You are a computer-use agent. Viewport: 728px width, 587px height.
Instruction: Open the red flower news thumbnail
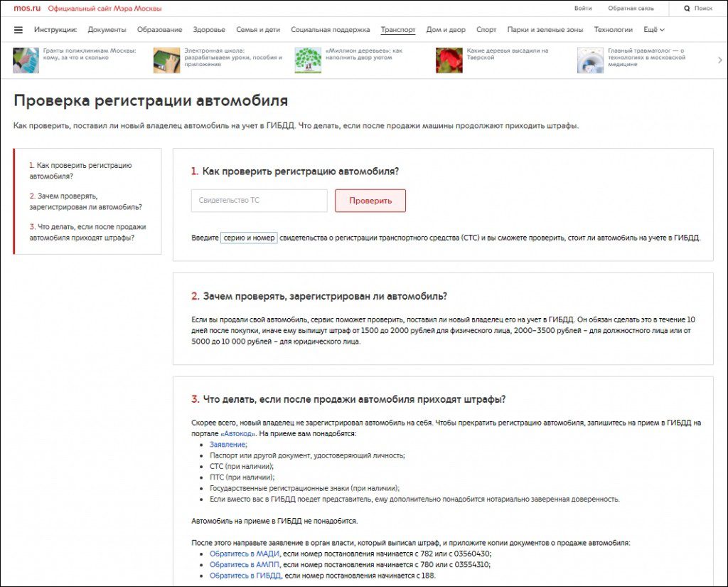pos(449,60)
